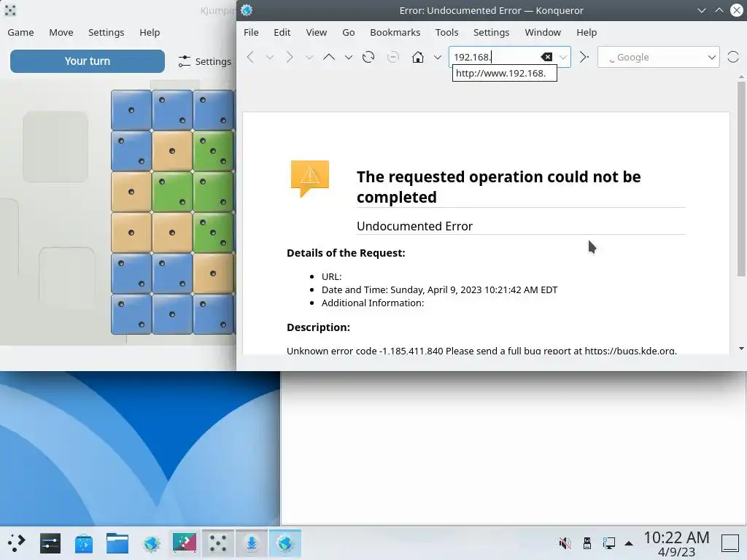This screenshot has width=747, height=560.
Task: Switch to the pink pencil app in taskbar
Action: point(185,542)
